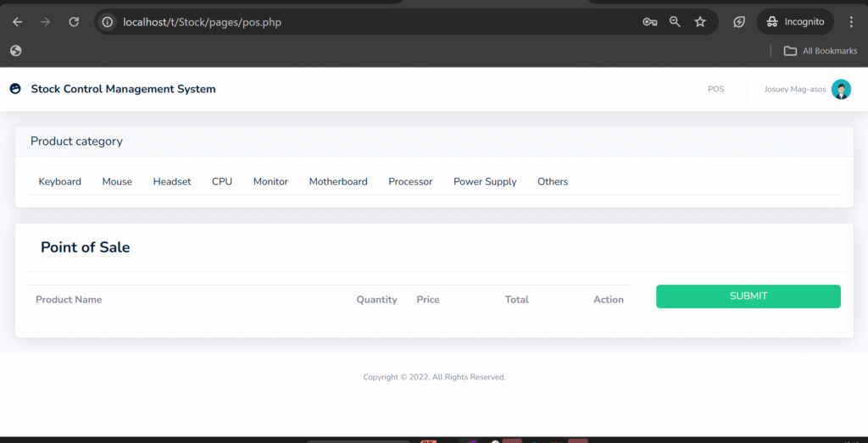
Task: Bookmark this page with the star icon
Action: click(700, 22)
